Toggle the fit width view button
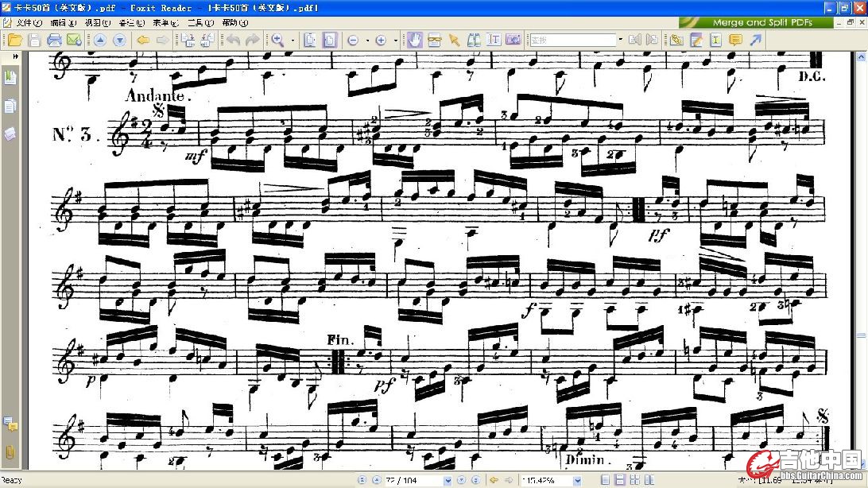 tap(329, 40)
